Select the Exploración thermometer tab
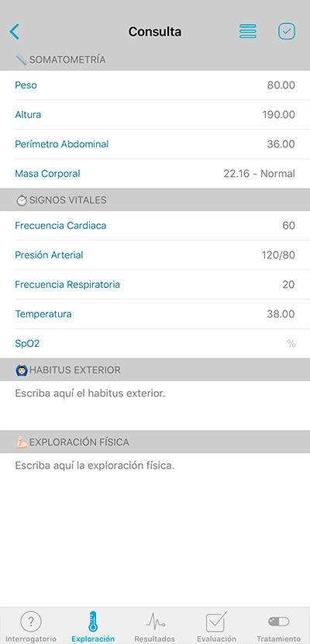The image size is (310, 644). coord(93,627)
